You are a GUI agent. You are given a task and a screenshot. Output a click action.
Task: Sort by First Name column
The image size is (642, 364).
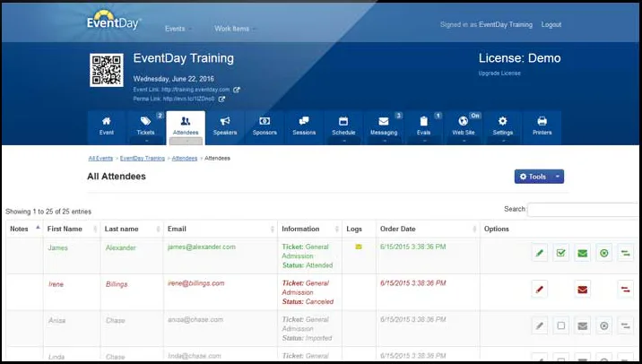point(72,229)
